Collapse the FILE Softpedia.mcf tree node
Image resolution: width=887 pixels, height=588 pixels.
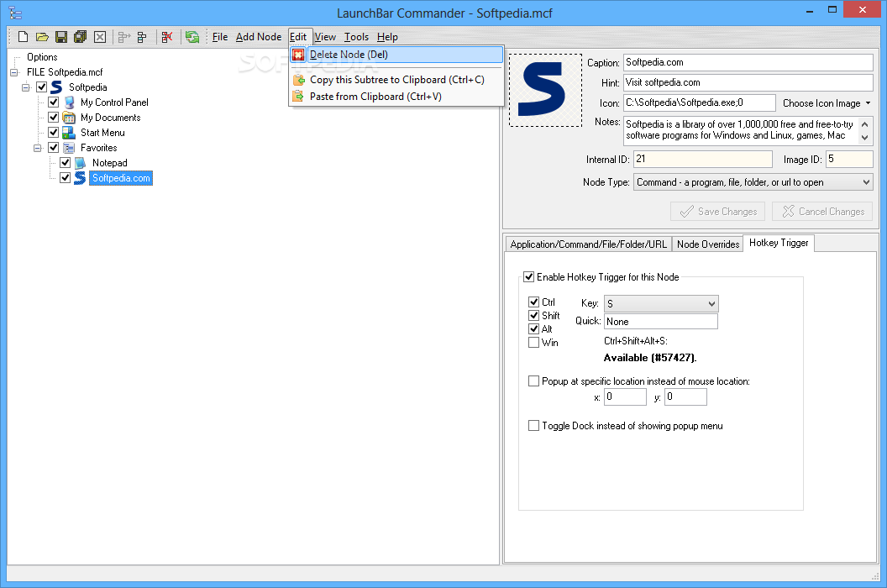[14, 72]
